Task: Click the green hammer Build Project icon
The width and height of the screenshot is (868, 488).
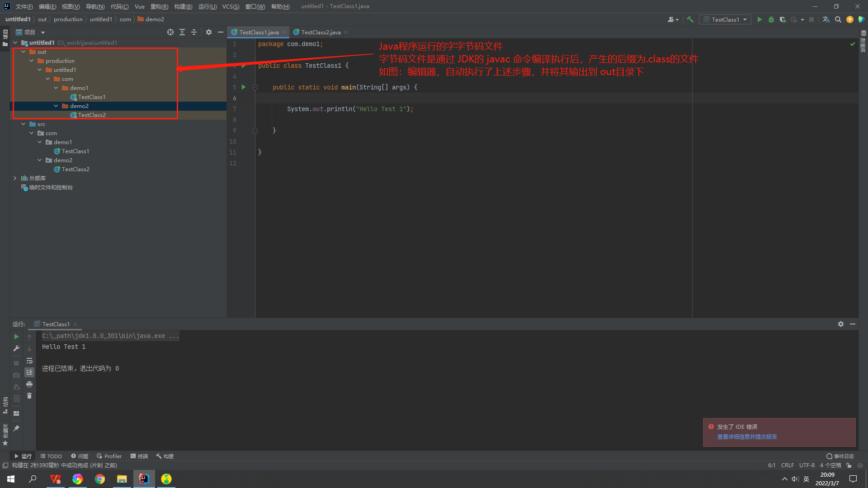Action: 690,19
